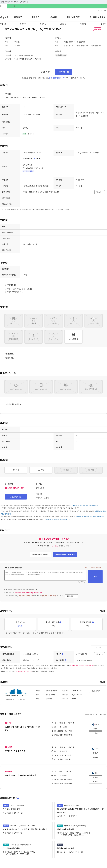Image resolution: width=107 pixels, height=868 pixels.
Task: Switch to the 우대사항 tab
Action: [43, 24]
